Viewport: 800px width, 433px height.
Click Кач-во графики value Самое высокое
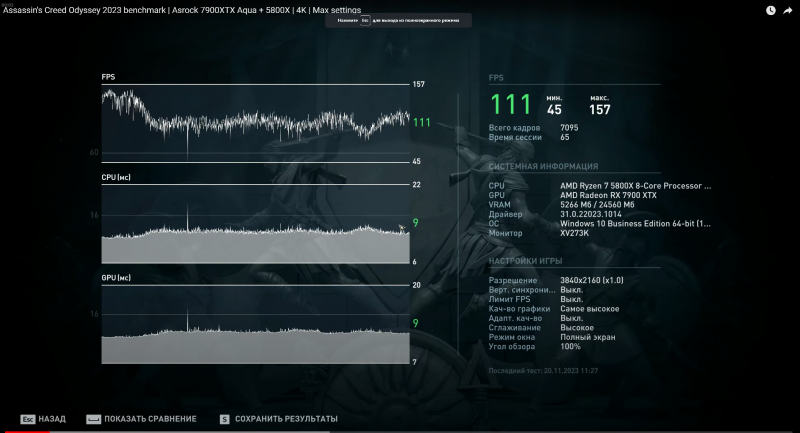coord(590,309)
